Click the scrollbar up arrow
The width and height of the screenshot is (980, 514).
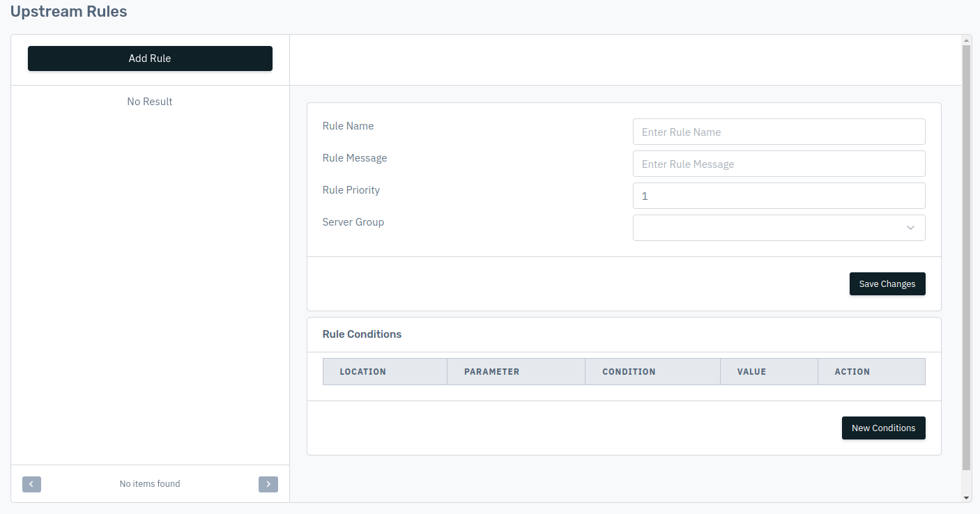(966, 40)
